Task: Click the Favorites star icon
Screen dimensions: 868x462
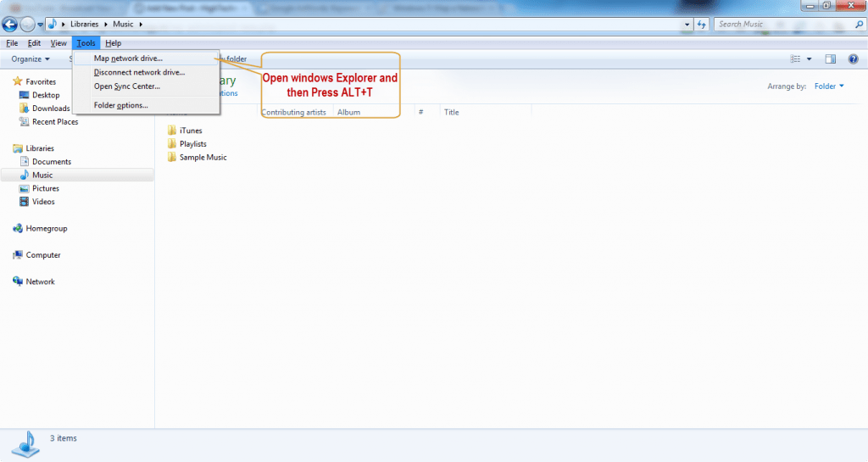Action: pos(17,81)
